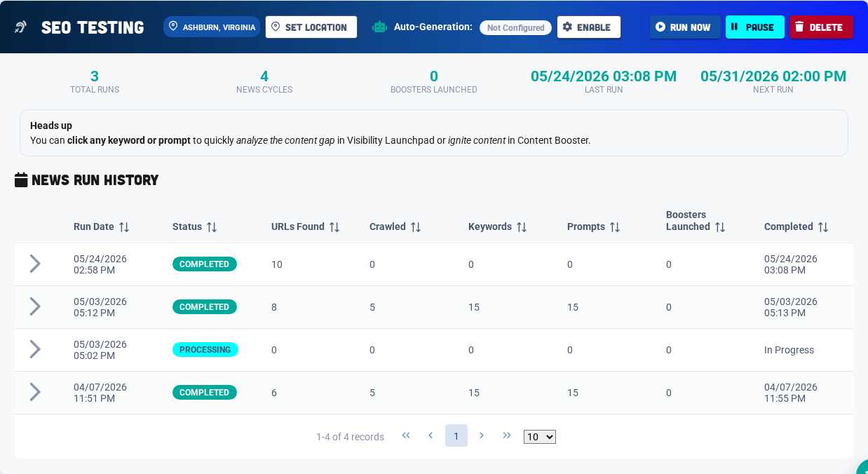Delete the SEO Testing project

[x=821, y=27]
